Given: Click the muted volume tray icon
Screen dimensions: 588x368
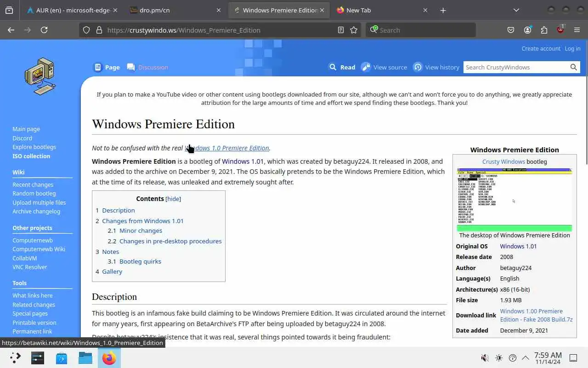Looking at the screenshot, I should 485,358.
